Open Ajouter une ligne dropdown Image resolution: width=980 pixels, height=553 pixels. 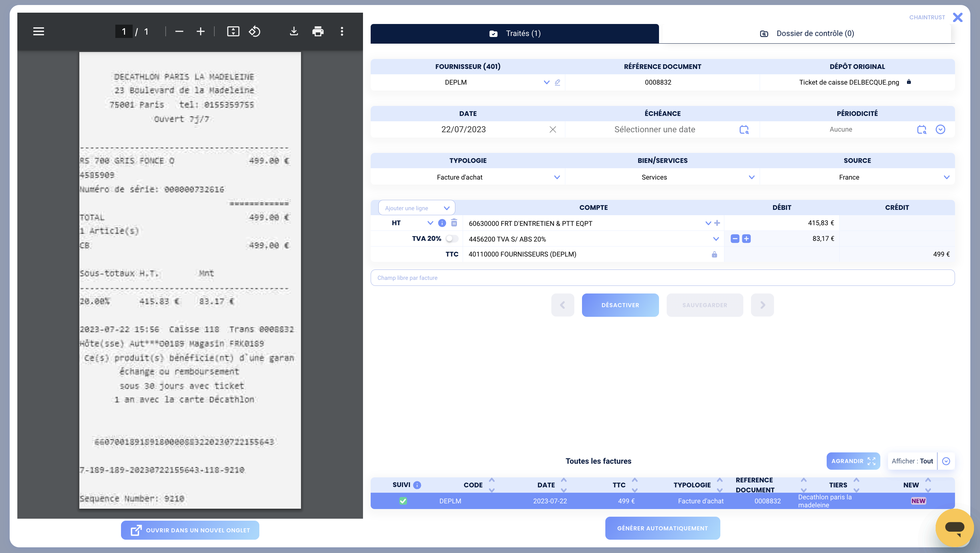[417, 208]
